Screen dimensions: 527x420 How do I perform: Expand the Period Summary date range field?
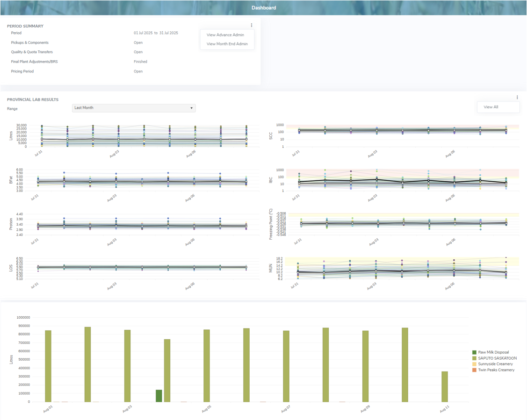point(155,33)
